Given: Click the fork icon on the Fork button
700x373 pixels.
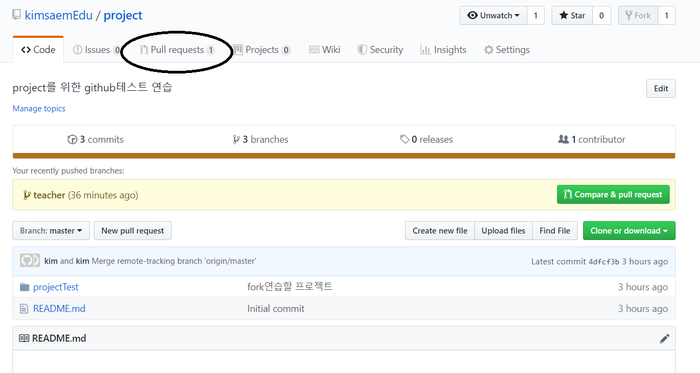Looking at the screenshot, I should click(x=629, y=16).
